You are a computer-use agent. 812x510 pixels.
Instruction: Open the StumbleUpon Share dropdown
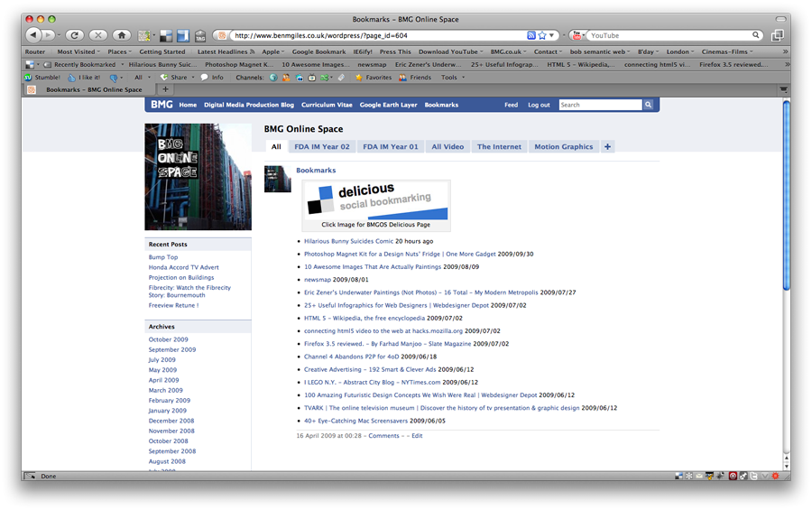pyautogui.click(x=193, y=78)
